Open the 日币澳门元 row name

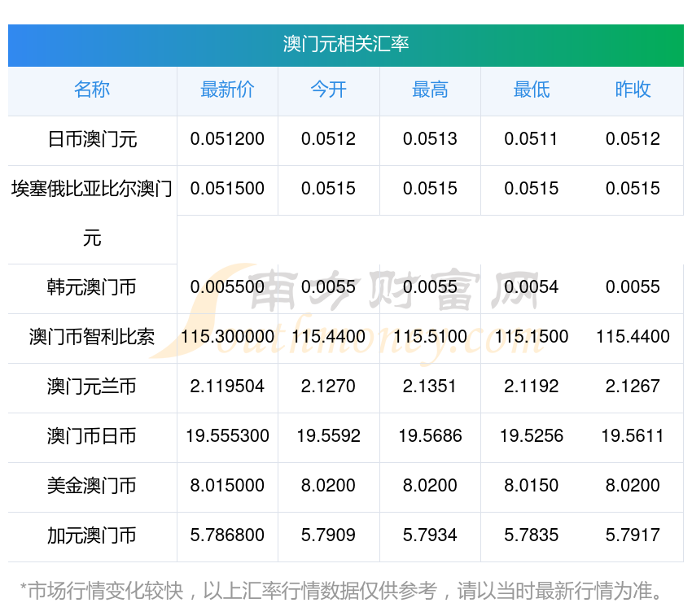[92, 140]
